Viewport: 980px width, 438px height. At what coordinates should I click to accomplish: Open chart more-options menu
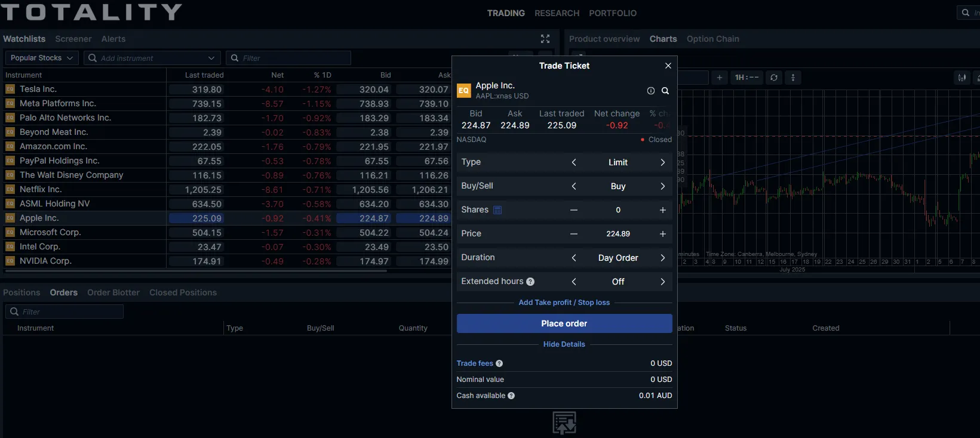792,78
